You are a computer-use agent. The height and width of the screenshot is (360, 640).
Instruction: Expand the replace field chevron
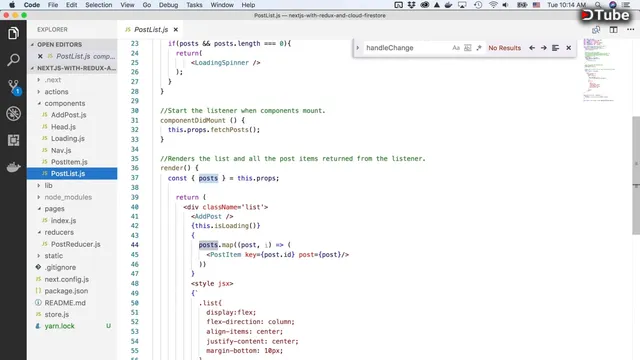[358, 48]
